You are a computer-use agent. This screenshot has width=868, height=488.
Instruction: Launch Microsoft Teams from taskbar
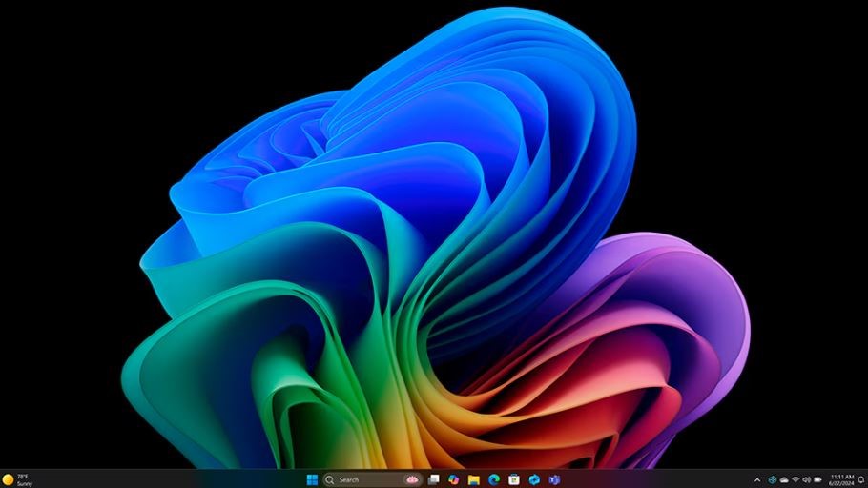pos(554,479)
